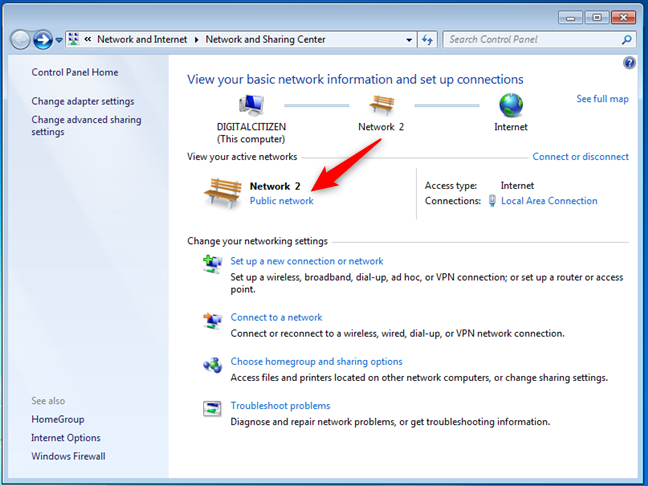
Task: Click the Control Panel icon in address bar
Action: 74,39
